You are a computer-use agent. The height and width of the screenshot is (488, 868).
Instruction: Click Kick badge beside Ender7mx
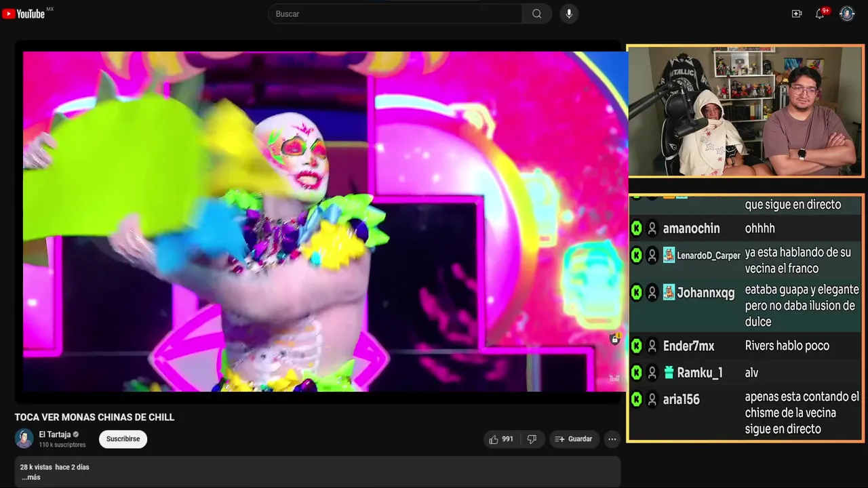(x=636, y=346)
